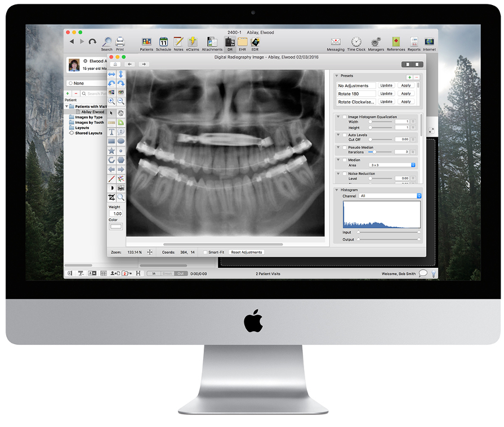
Task: Enable the Median filter checkbox
Action: point(345,160)
